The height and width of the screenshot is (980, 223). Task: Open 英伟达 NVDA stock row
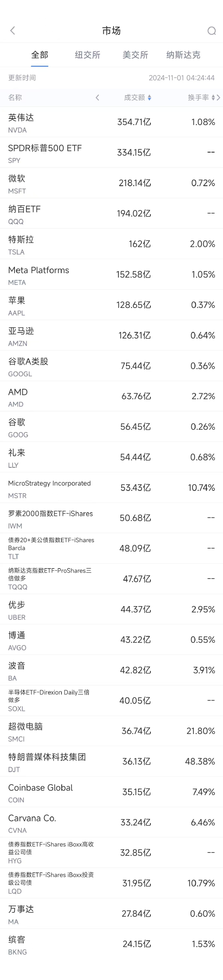point(111,122)
